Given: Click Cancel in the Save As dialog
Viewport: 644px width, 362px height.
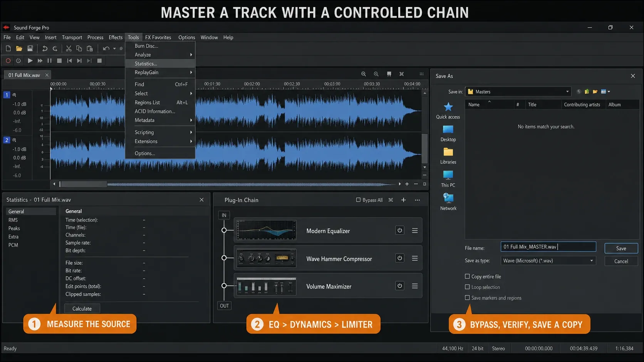Looking at the screenshot, I should [x=621, y=261].
